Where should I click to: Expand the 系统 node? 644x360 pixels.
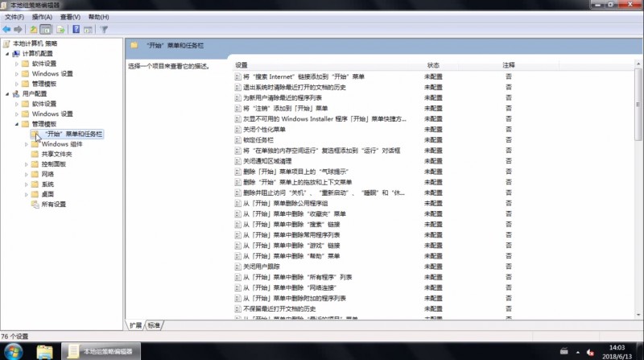pyautogui.click(x=27, y=184)
